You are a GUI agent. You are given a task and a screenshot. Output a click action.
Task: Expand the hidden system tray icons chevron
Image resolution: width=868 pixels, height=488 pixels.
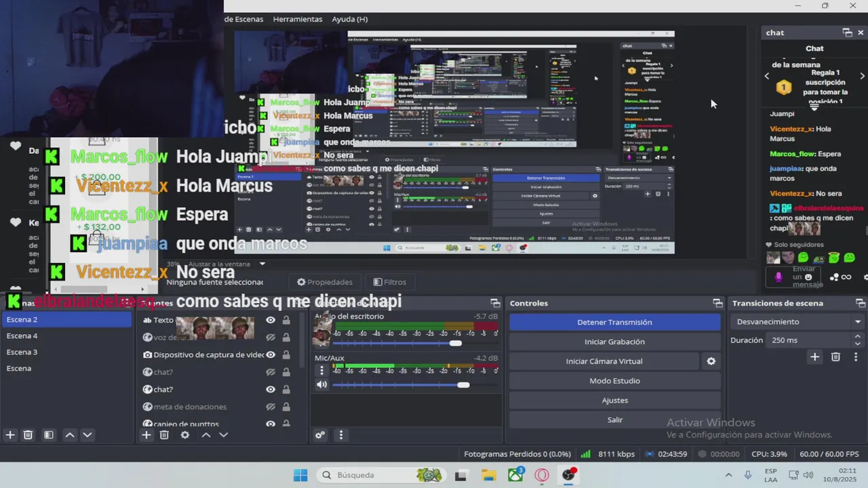point(728,475)
